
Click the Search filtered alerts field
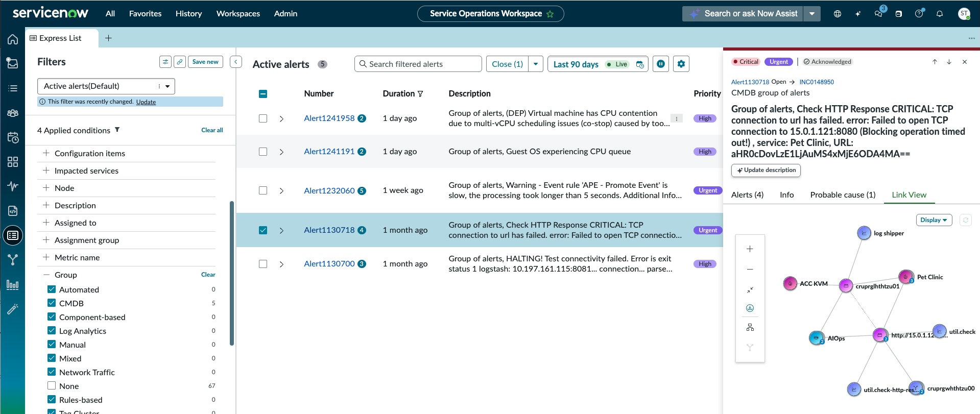[x=418, y=64]
